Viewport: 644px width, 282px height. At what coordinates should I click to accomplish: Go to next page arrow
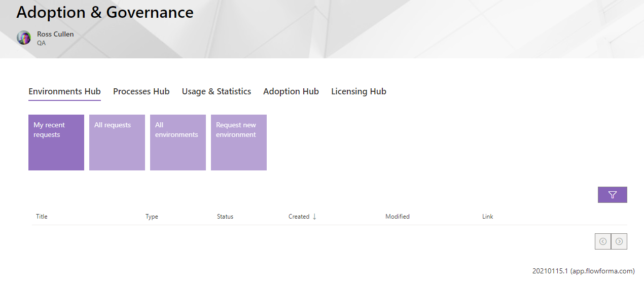(619, 241)
